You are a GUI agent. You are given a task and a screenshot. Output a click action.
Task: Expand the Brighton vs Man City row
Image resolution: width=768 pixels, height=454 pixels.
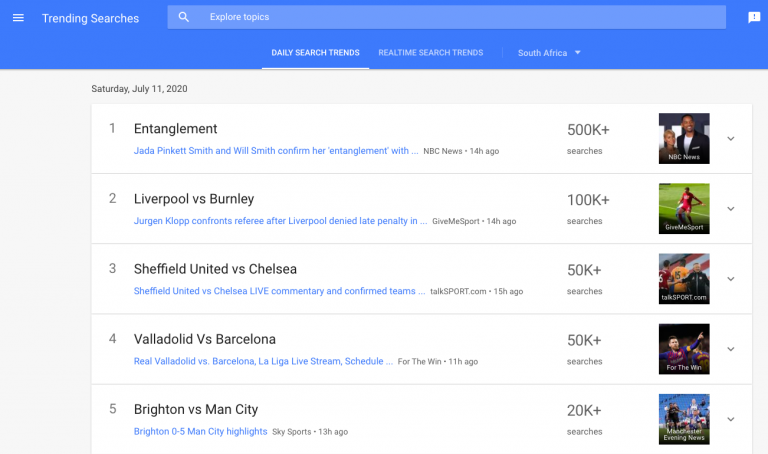coord(731,419)
